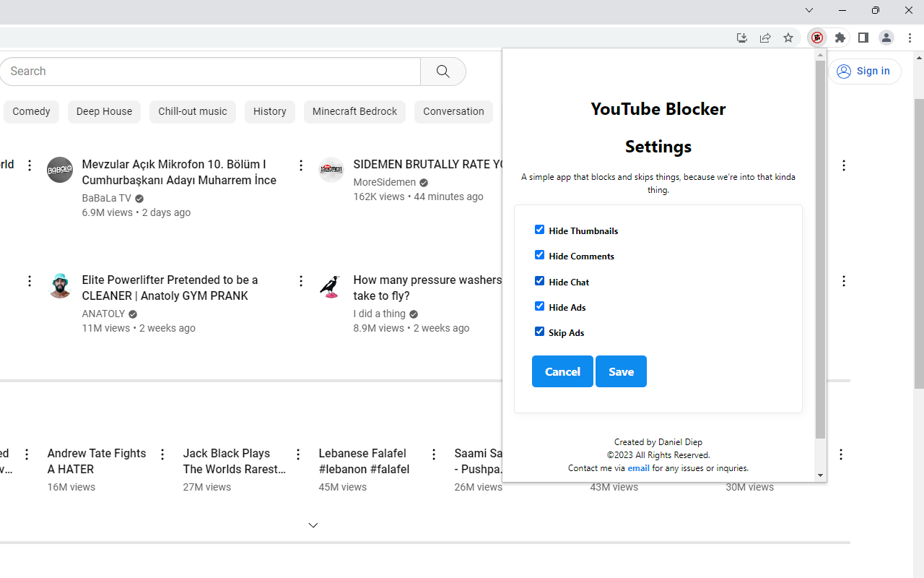Viewport: 924px width, 578px height.
Task: Open options for Andrew Tate Fights short
Action: coord(162,454)
